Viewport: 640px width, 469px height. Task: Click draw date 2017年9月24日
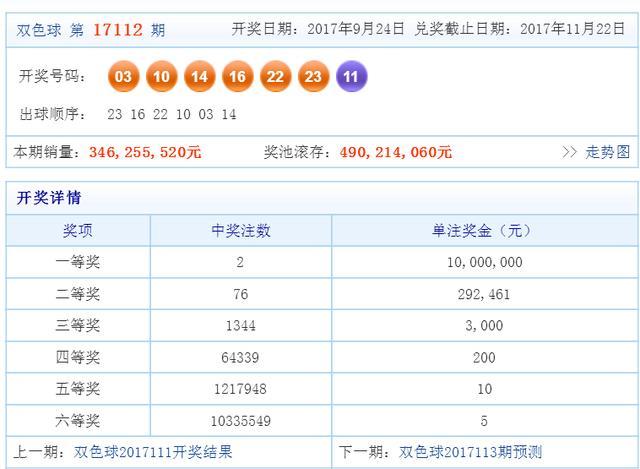356,29
